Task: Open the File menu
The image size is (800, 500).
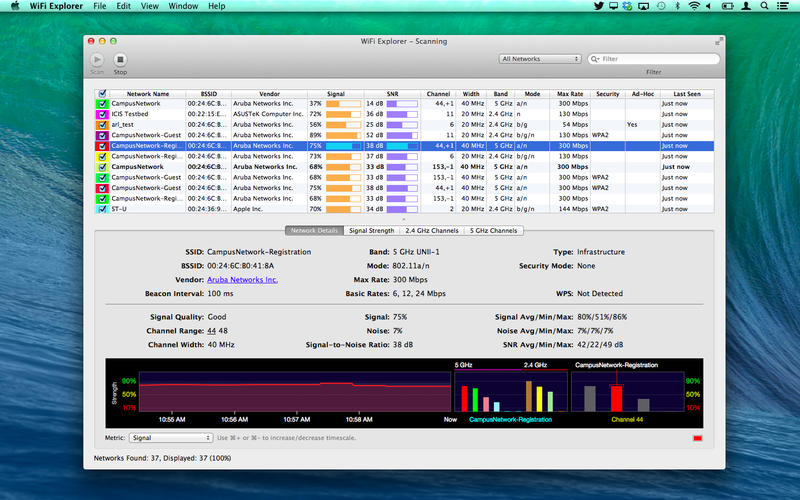Action: tap(99, 6)
